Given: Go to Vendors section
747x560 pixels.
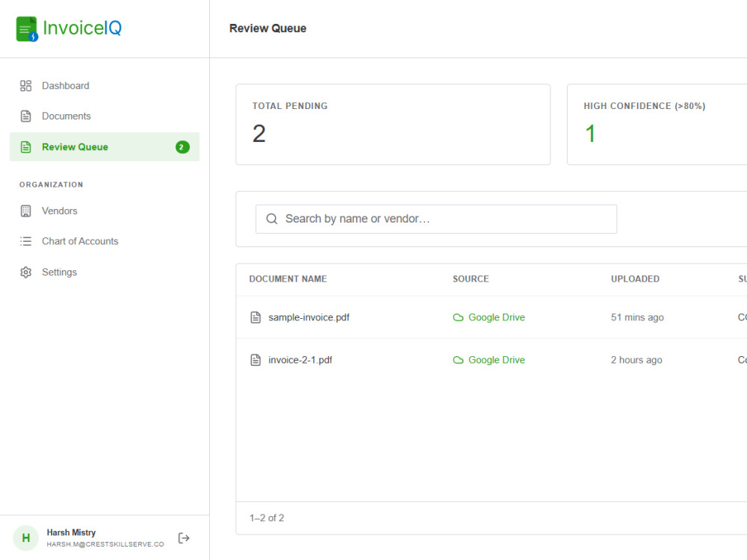Looking at the screenshot, I should point(105,211).
